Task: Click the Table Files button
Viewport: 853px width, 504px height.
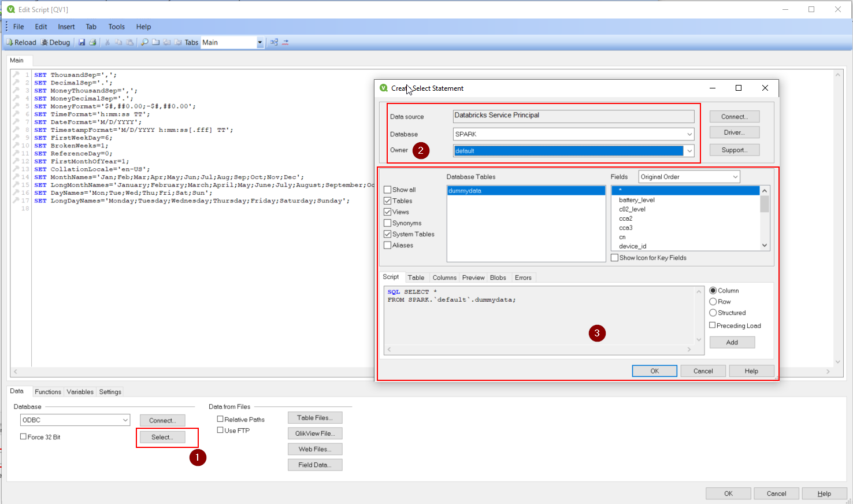Action: click(314, 417)
